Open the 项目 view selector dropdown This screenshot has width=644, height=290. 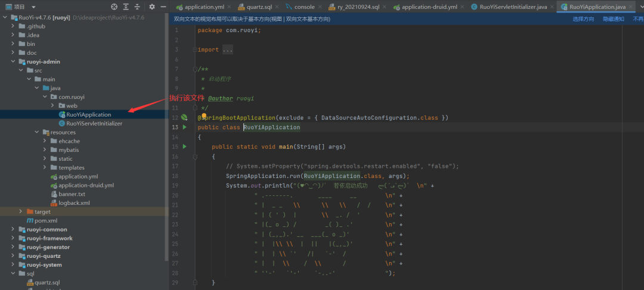[33, 7]
